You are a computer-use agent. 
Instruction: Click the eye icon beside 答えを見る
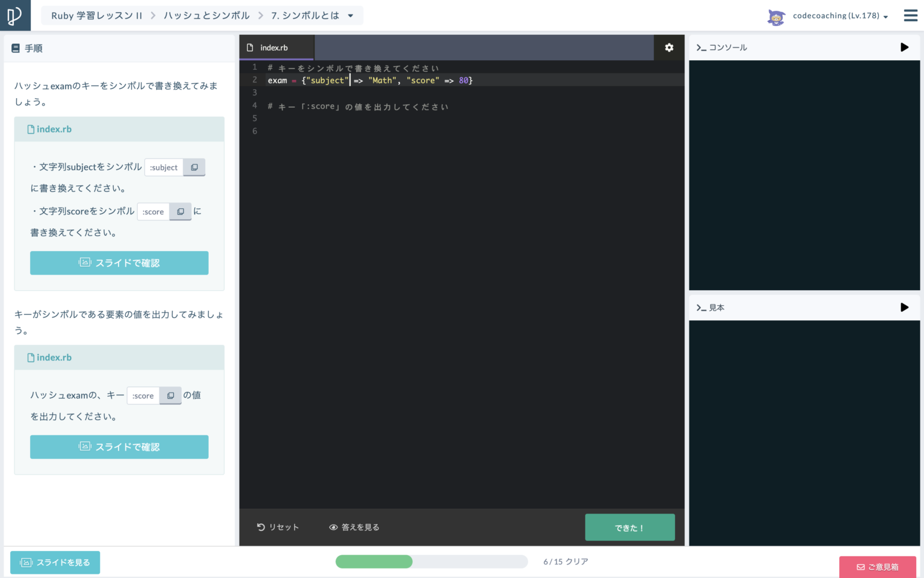point(333,527)
